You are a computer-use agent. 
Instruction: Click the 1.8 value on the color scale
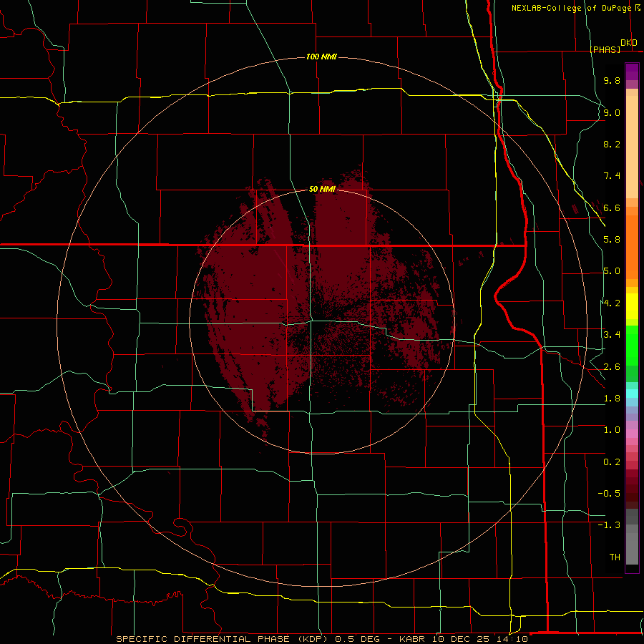click(x=612, y=399)
